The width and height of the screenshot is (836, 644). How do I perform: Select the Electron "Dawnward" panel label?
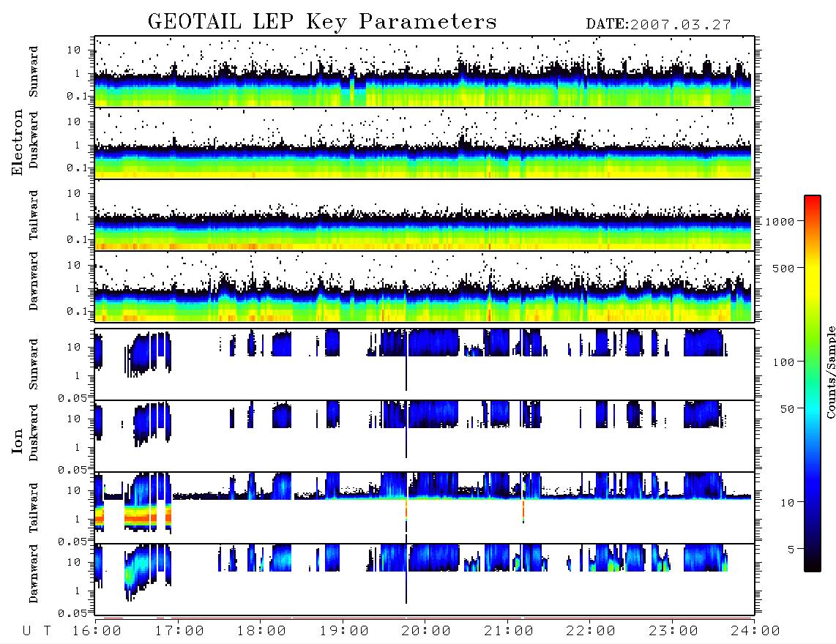click(34, 281)
